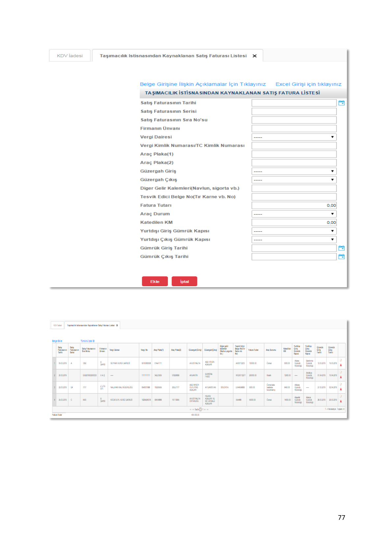Delete table row 4 with red X
Image resolution: width=392 pixels, height=554 pixels.
(341, 401)
